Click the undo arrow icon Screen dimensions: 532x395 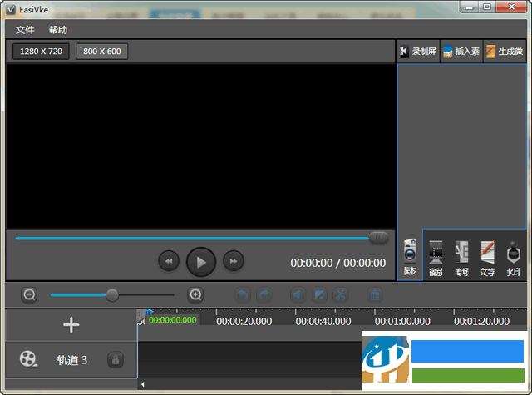(243, 295)
